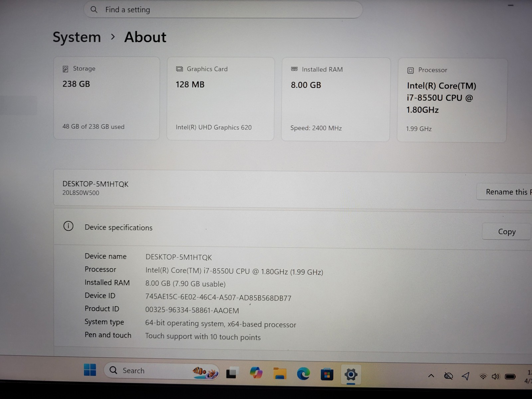Click the Processor card icon
532x399 pixels.
point(410,70)
